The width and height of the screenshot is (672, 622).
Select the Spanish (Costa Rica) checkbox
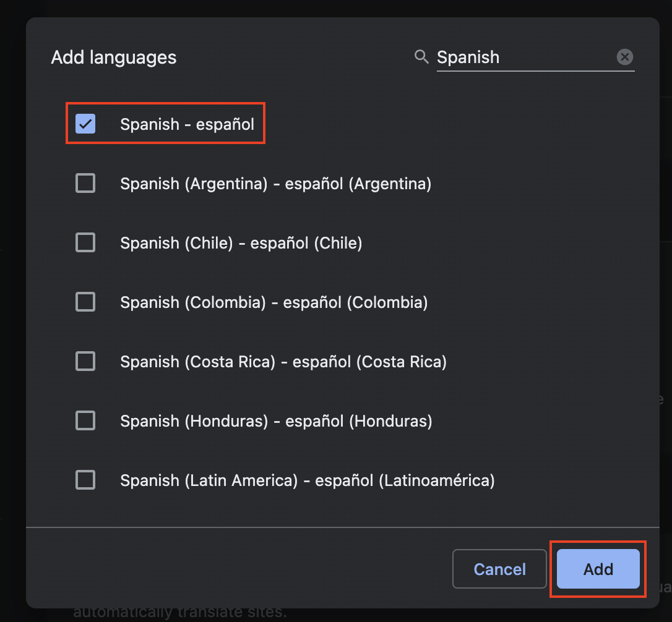[x=85, y=361]
